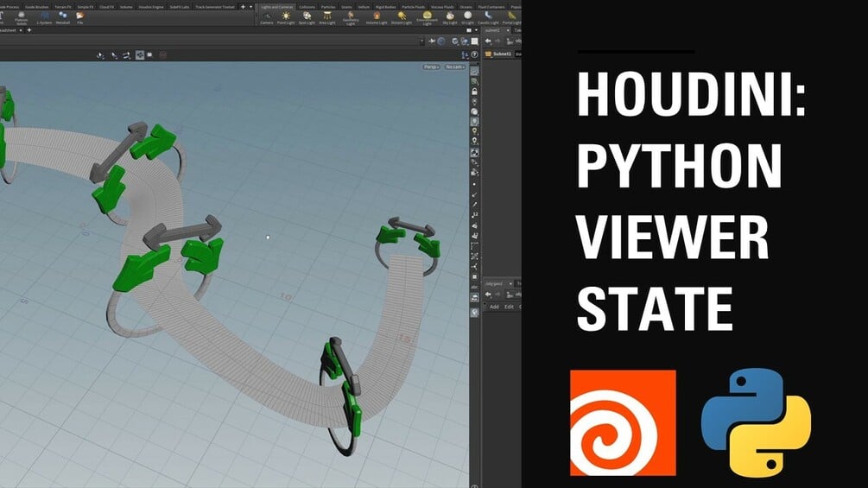Open the Cloud FX shelf tab
Image resolution: width=868 pixels, height=488 pixels.
107,7
